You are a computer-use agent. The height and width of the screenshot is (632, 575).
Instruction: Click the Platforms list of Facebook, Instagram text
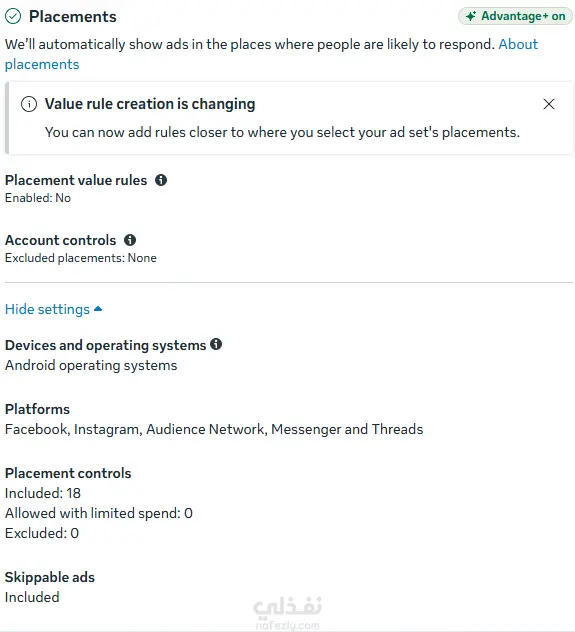214,429
